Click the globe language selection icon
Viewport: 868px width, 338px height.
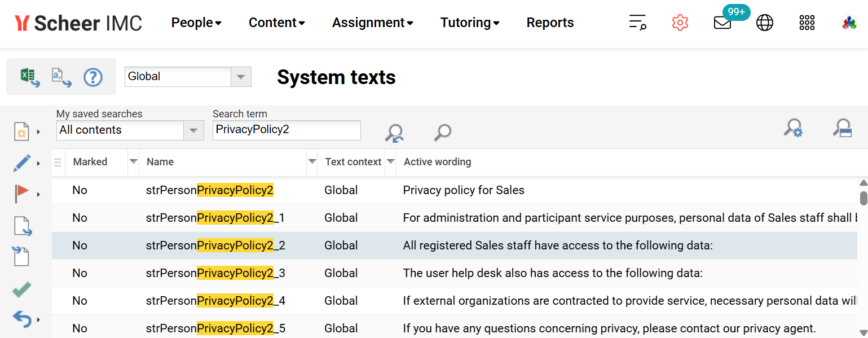tap(765, 23)
